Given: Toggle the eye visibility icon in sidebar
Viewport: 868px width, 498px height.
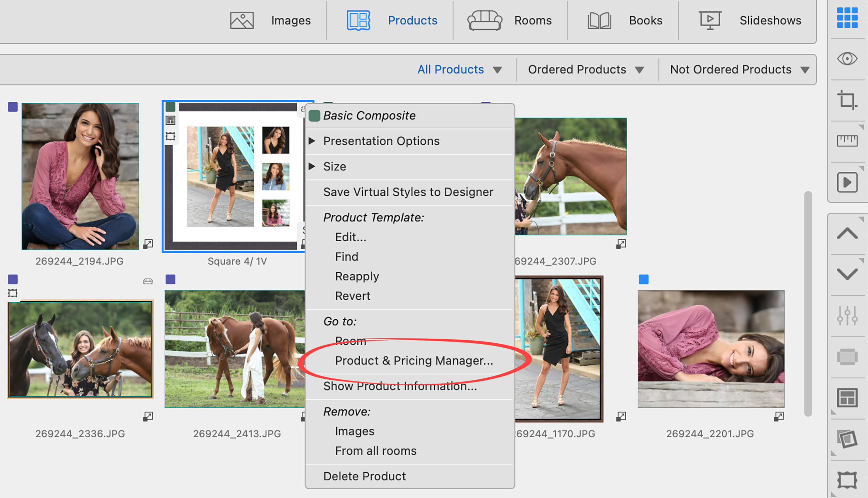Looking at the screenshot, I should [847, 59].
